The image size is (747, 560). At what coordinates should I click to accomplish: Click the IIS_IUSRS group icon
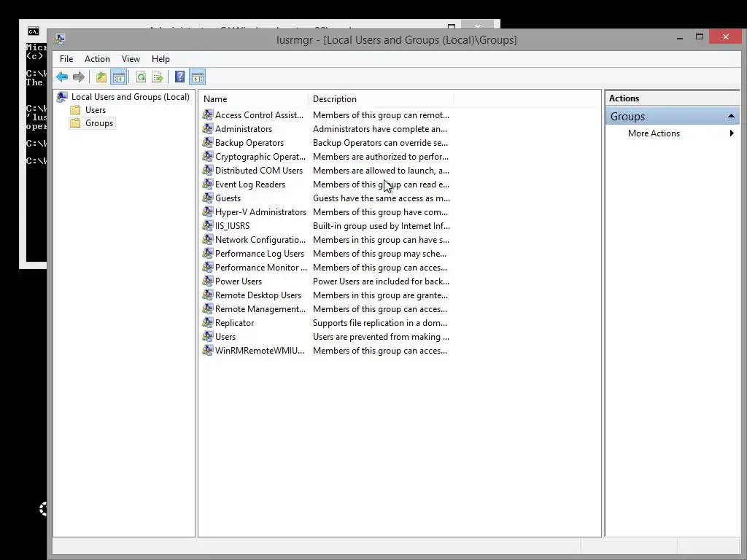click(208, 225)
